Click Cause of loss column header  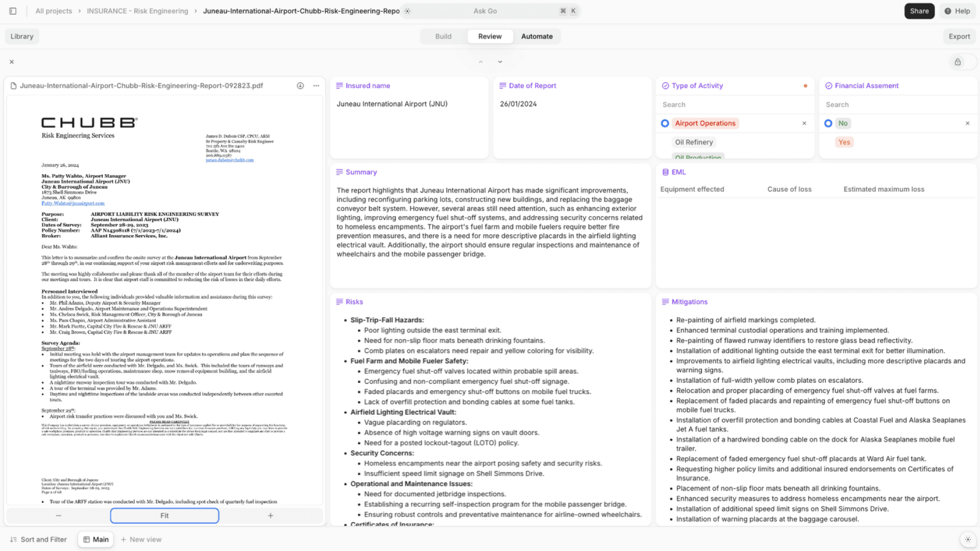[x=789, y=189]
